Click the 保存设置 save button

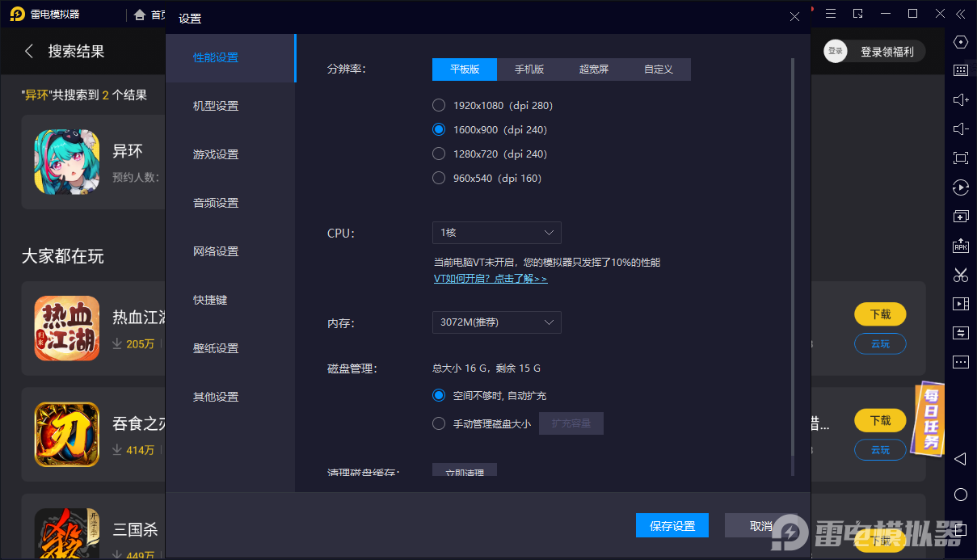tap(672, 525)
